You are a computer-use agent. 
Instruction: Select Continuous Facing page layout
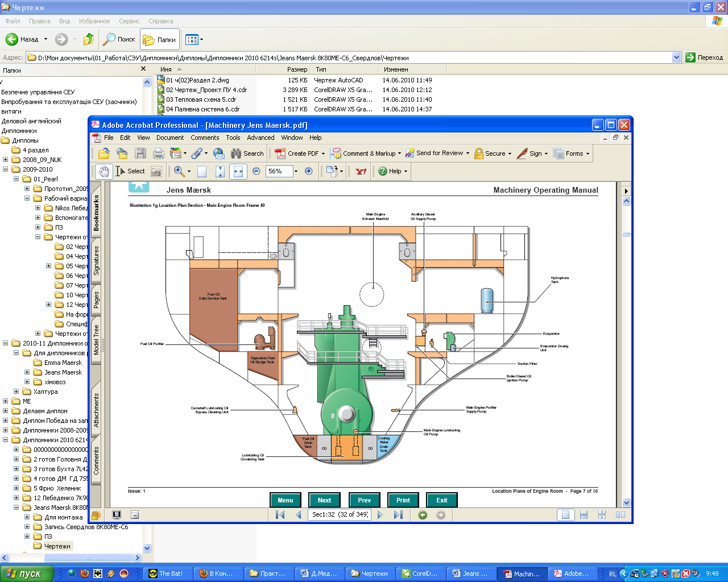coord(602,514)
